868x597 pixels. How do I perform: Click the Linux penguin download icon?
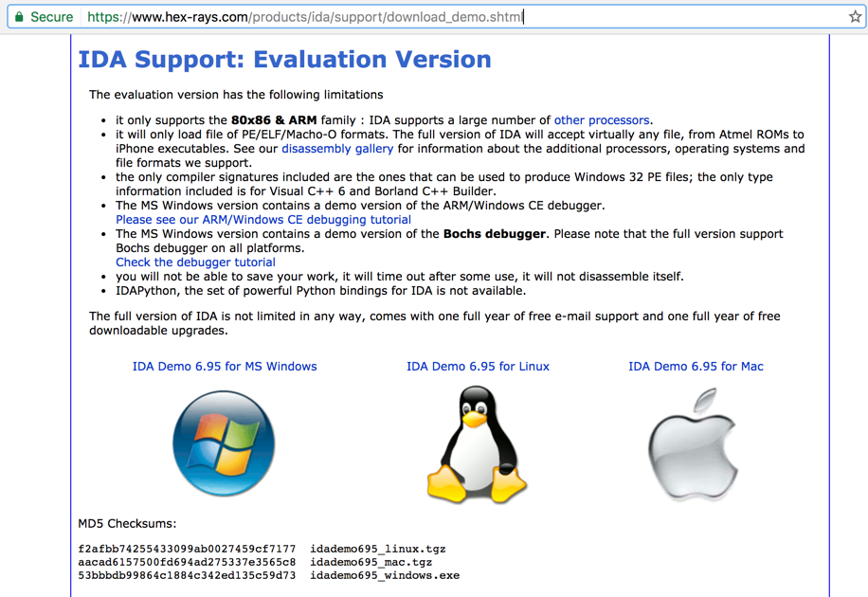click(x=477, y=444)
